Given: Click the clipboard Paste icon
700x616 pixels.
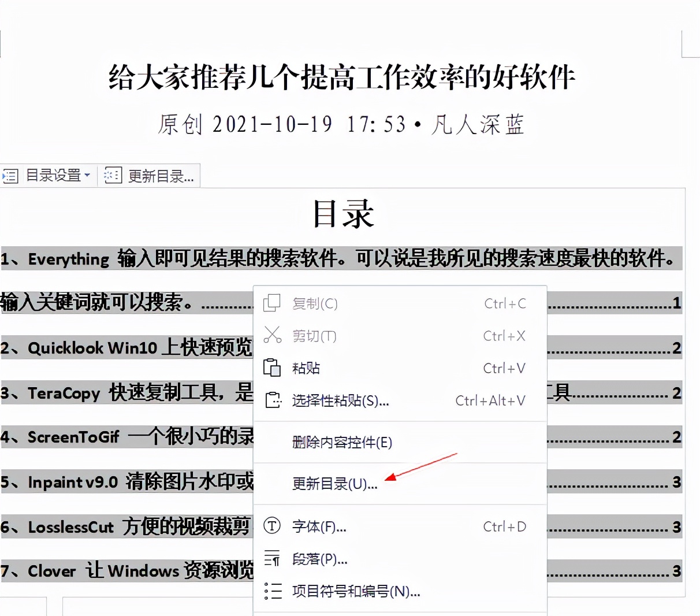Looking at the screenshot, I should [x=271, y=368].
